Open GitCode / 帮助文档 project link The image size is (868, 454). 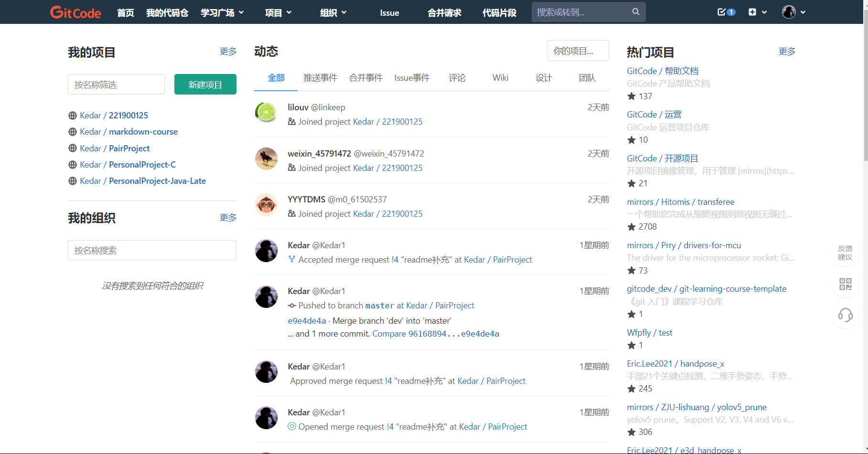point(663,71)
